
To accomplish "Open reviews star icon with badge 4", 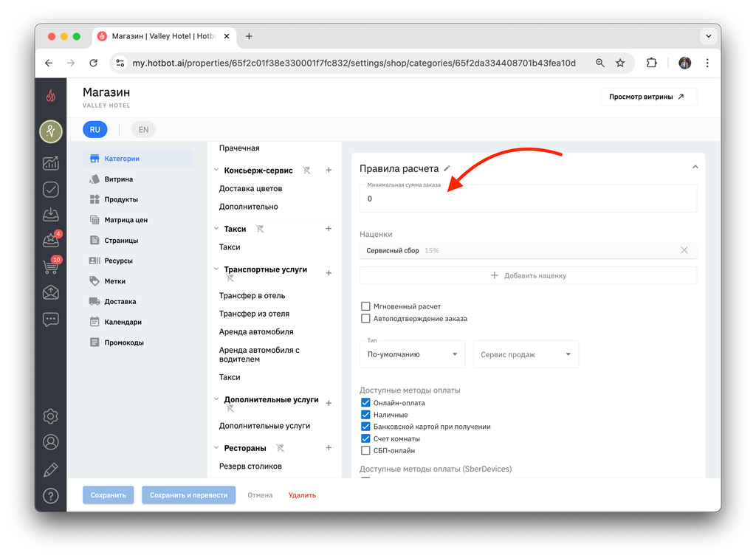I will 51,239.
